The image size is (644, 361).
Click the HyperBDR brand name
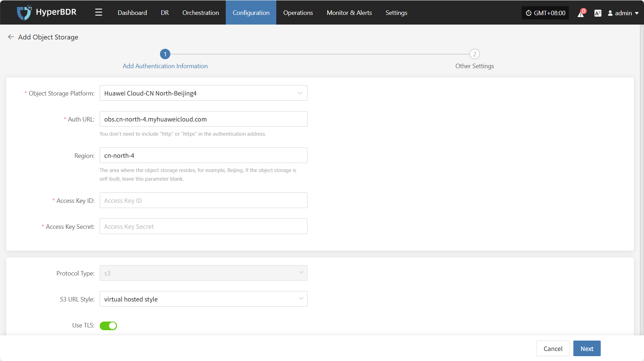point(56,12)
